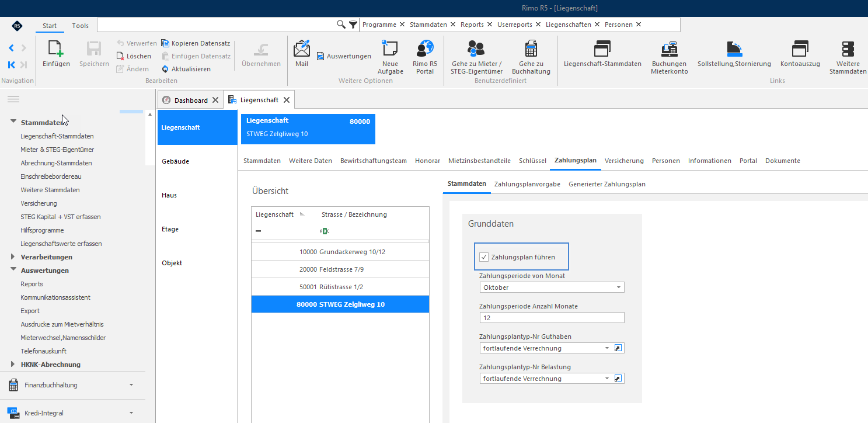
Task: Open Zahlungsplantyp-Nr Guthaben dropdown
Action: (607, 348)
